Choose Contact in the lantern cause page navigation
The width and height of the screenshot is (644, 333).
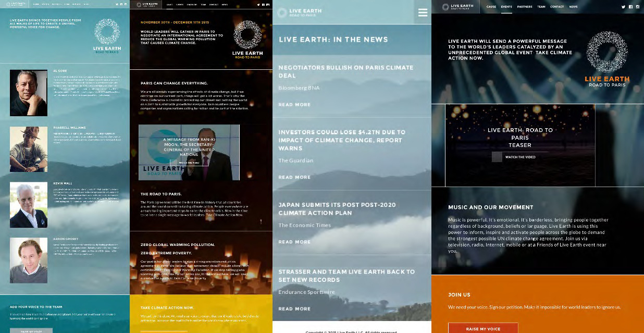[214, 4]
